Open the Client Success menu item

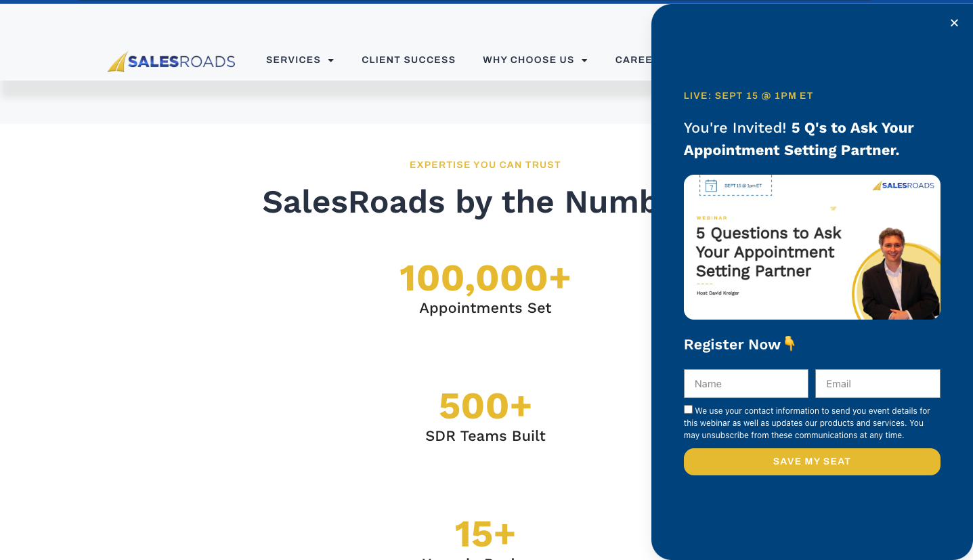pyautogui.click(x=408, y=60)
